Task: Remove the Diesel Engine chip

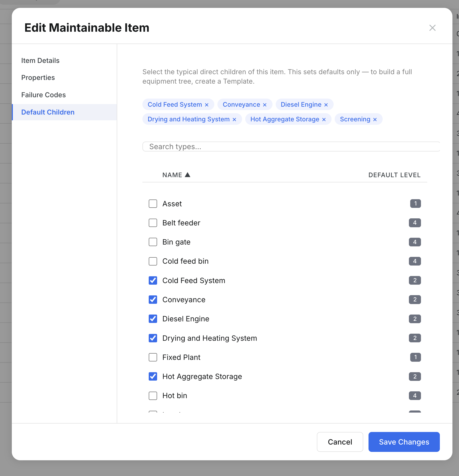Action: pyautogui.click(x=326, y=104)
